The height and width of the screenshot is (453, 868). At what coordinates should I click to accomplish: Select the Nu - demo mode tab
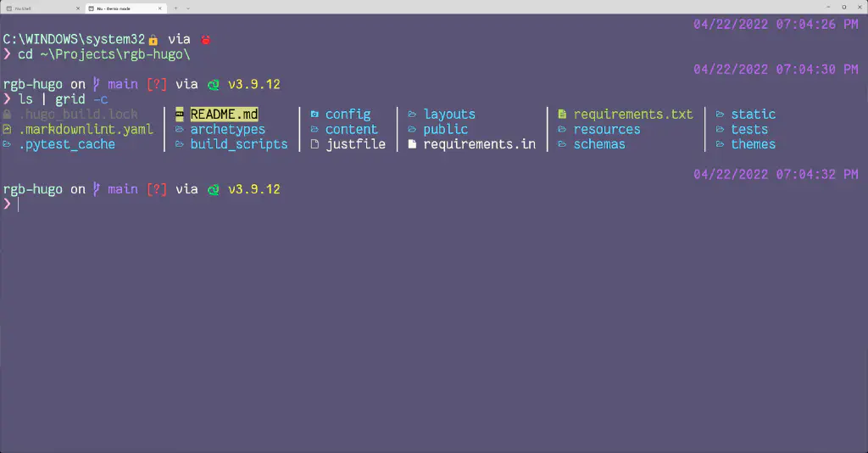point(119,8)
